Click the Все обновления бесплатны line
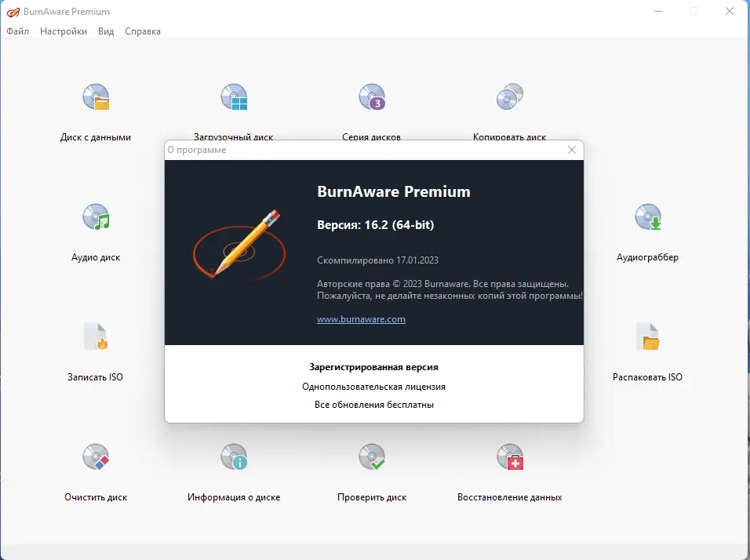 pos(374,405)
